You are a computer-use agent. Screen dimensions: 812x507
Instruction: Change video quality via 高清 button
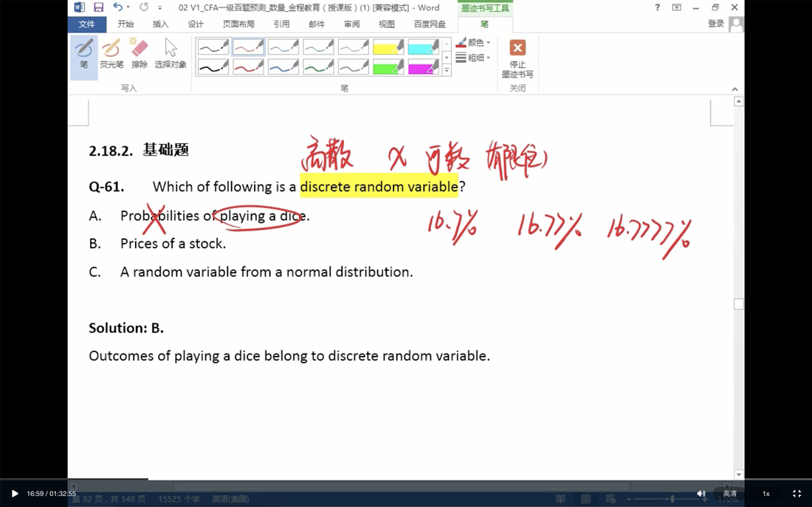(x=729, y=494)
